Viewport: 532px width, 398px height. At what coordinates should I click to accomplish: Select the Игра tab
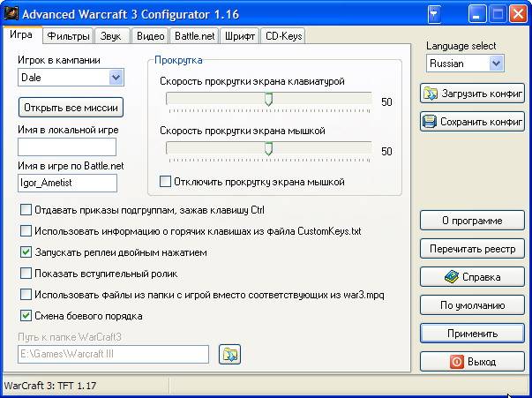(21, 34)
